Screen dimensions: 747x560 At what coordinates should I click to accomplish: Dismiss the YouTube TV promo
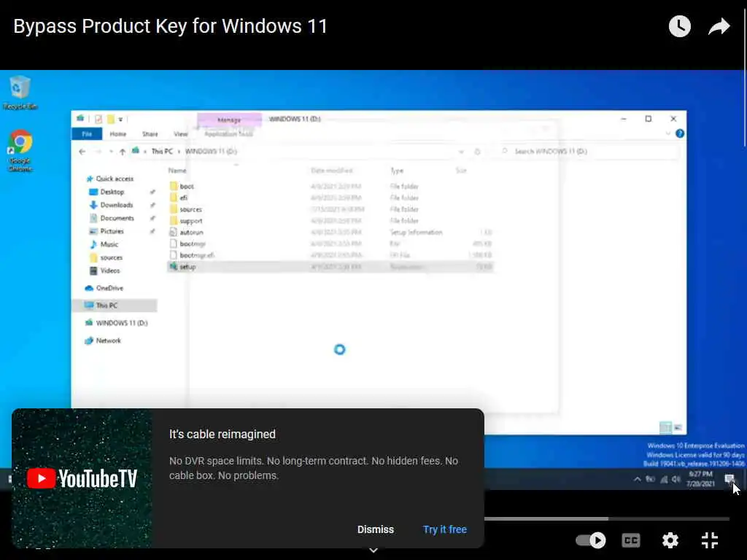click(x=376, y=529)
